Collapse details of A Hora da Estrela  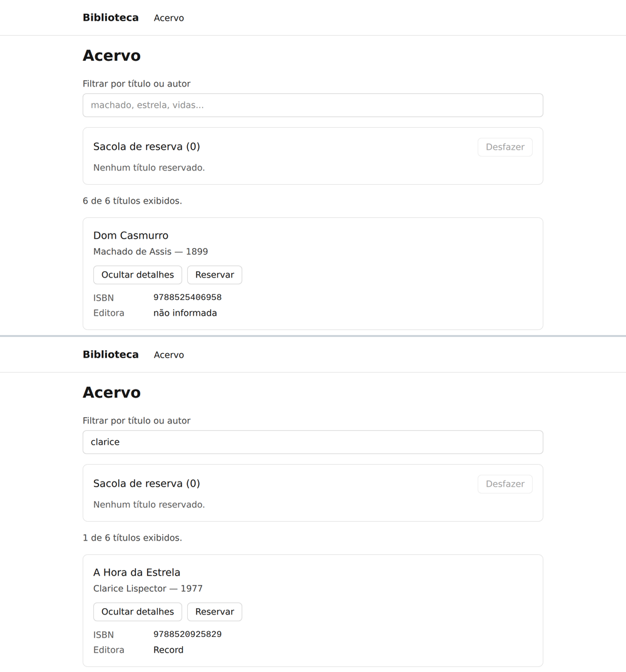[138, 612]
